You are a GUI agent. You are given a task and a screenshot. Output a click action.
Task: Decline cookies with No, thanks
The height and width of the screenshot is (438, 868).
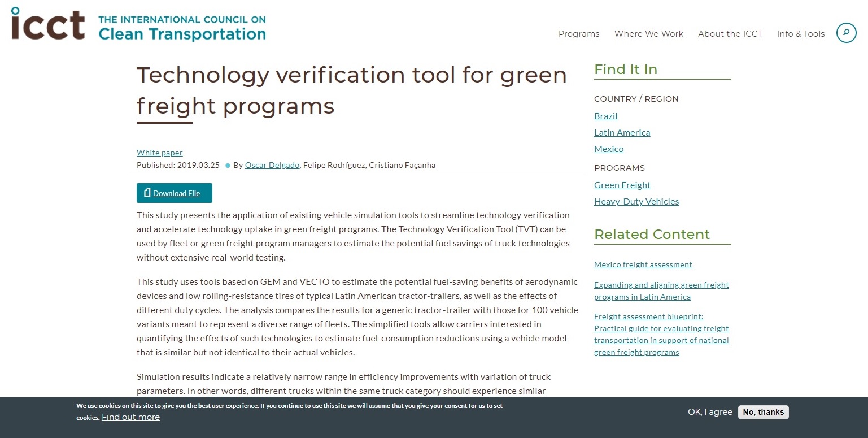(764, 412)
